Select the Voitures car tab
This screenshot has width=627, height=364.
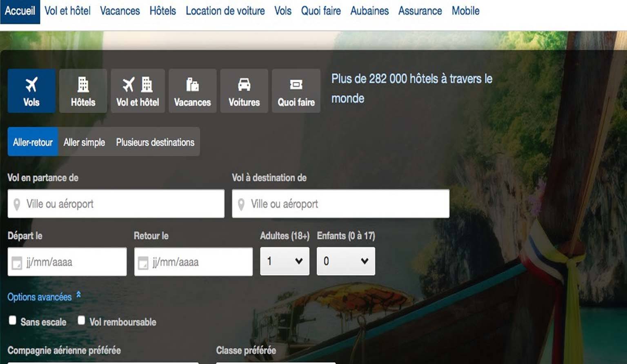(x=244, y=91)
